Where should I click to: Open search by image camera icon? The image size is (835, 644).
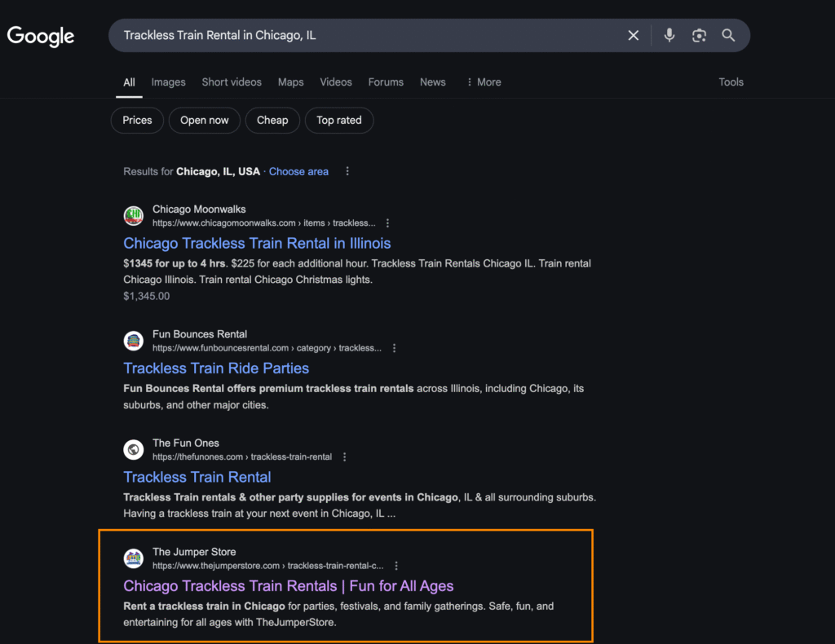699,36
